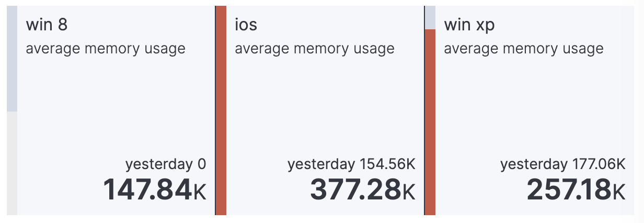The height and width of the screenshot is (223, 644).
Task: Select the yesterday 154.56K comparison text
Action: [351, 164]
